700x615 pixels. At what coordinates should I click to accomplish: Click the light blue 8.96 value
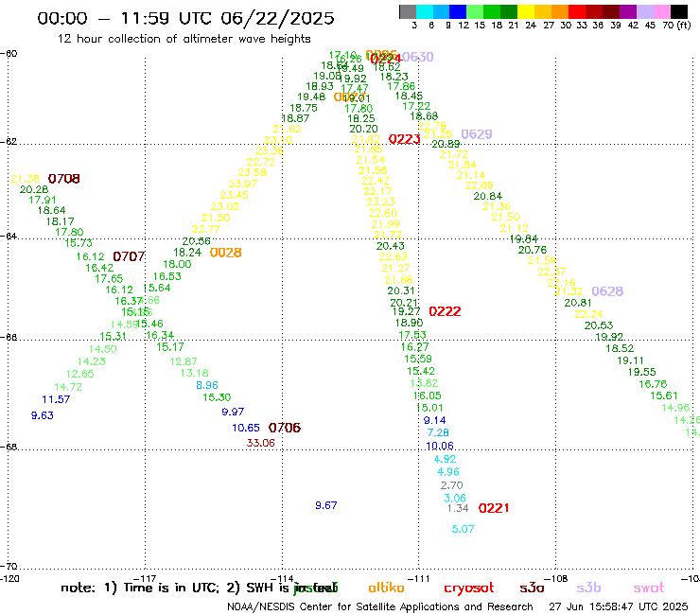pyautogui.click(x=207, y=385)
